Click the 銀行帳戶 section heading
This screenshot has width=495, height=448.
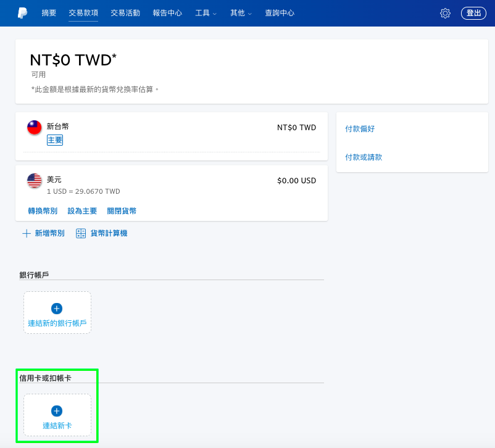pyautogui.click(x=34, y=275)
